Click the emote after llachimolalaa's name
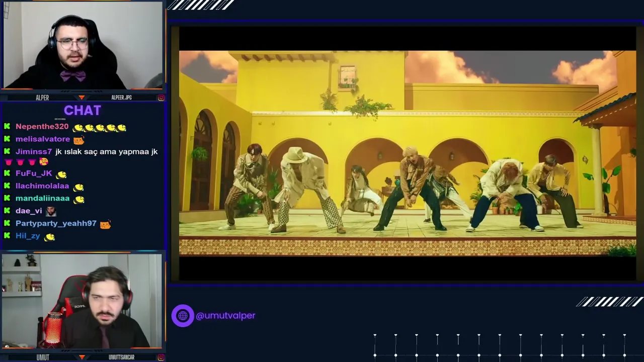This screenshot has height=362, width=644. [x=78, y=187]
